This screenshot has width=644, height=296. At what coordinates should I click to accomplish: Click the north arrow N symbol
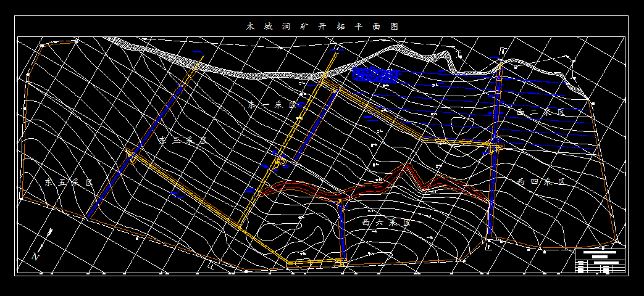pyautogui.click(x=43, y=245)
